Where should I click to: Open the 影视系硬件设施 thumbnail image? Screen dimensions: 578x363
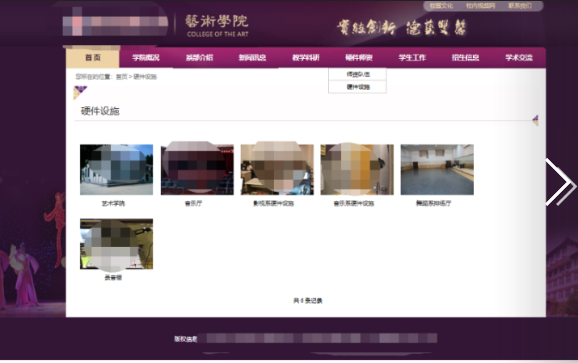point(277,170)
